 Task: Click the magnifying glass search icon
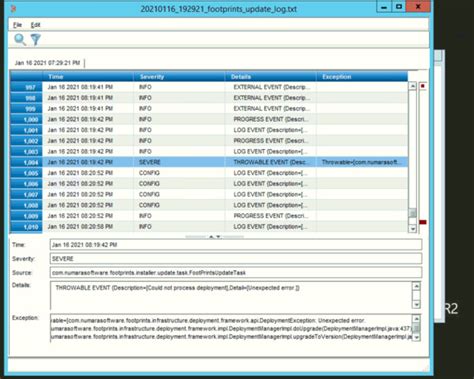[x=20, y=40]
